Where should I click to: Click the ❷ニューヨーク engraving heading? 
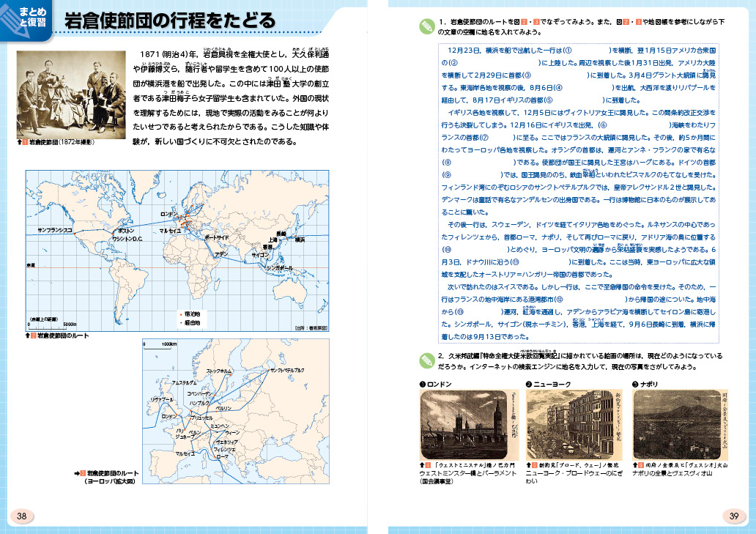[548, 384]
